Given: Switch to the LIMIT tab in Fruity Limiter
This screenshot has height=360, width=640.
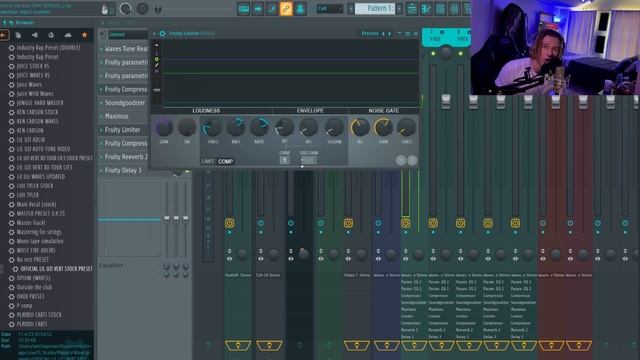Looking at the screenshot, I should (x=207, y=161).
